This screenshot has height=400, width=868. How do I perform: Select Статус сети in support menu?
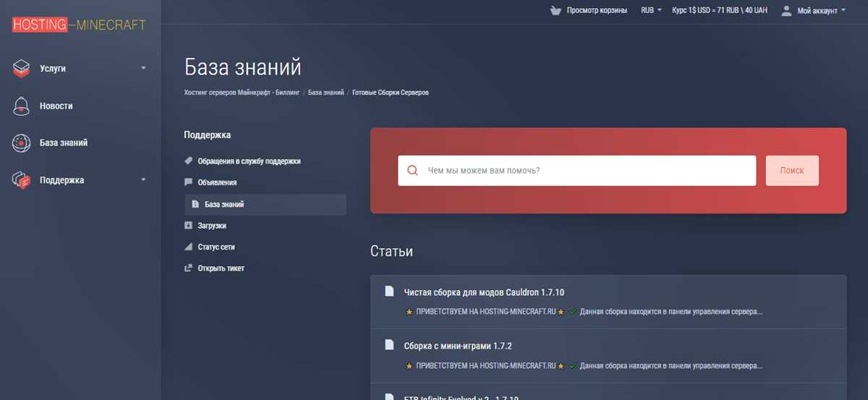216,247
